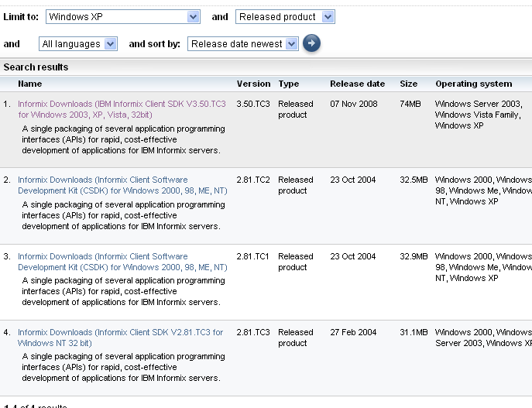The image size is (532, 408).
Task: Click the operating system list for result 4
Action: point(483,338)
